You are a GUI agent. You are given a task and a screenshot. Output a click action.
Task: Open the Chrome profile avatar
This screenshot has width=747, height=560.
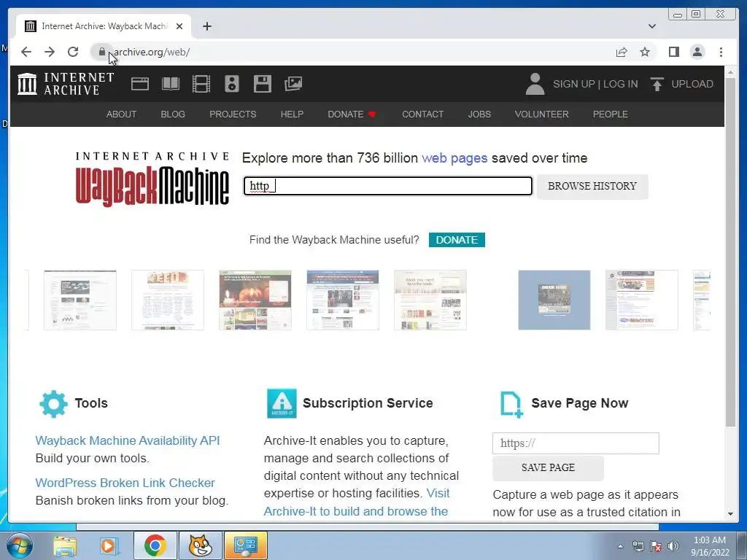click(x=697, y=52)
